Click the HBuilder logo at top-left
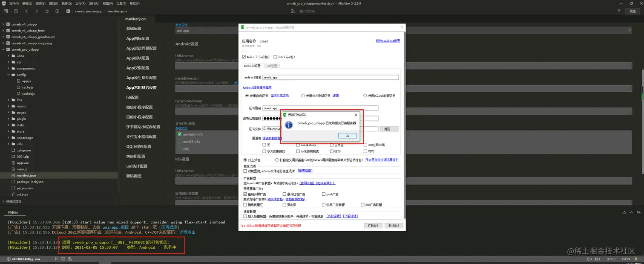The height and width of the screenshot is (264, 644). pyautogui.click(x=4, y=3)
